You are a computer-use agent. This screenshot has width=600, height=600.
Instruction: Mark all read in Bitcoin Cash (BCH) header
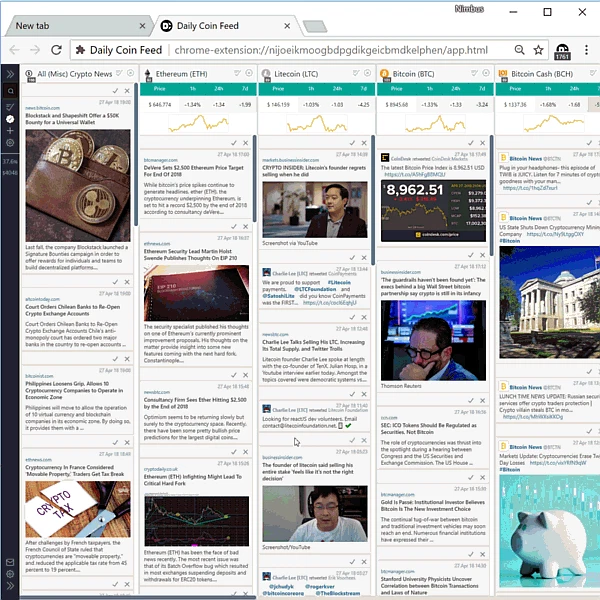(x=593, y=73)
